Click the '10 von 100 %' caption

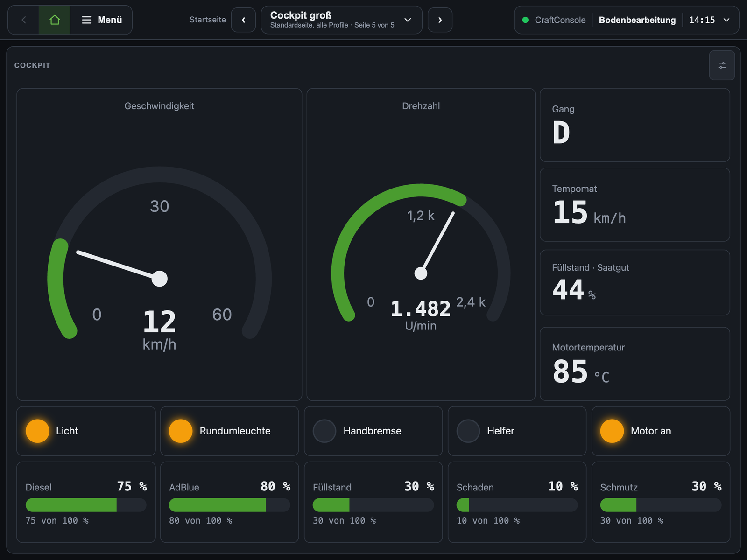(488, 521)
